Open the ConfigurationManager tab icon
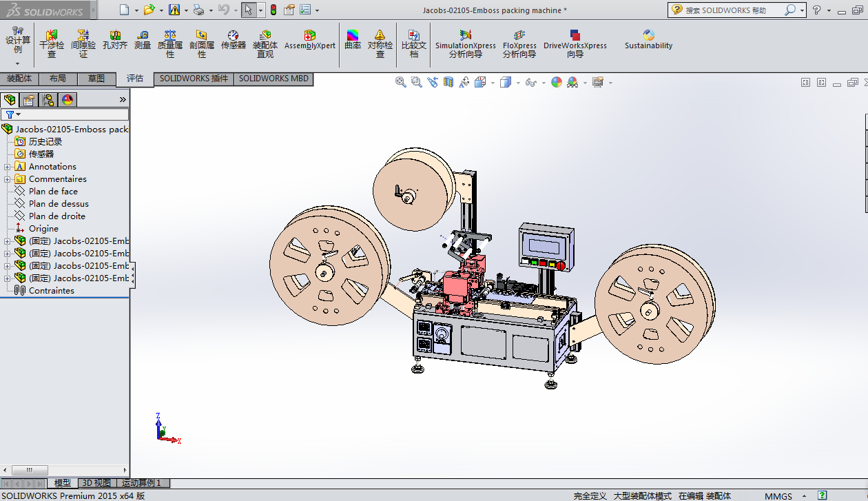Image resolution: width=868 pixels, height=501 pixels. coord(48,100)
